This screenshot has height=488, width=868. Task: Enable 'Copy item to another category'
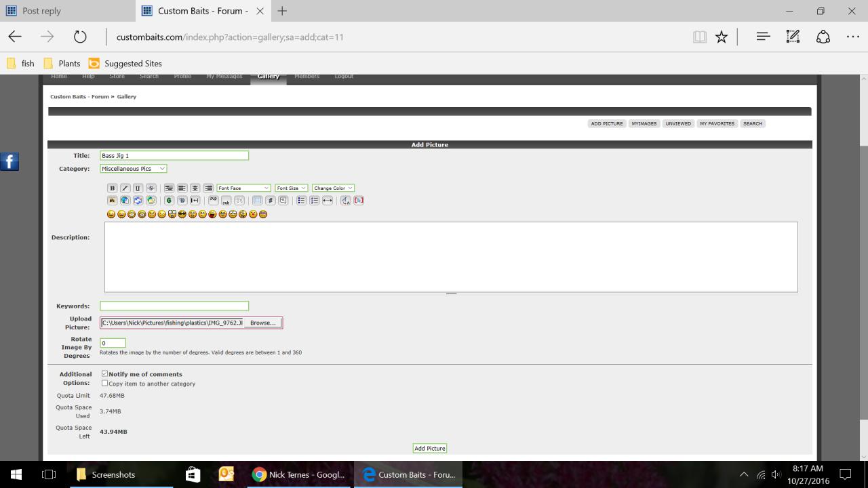104,383
